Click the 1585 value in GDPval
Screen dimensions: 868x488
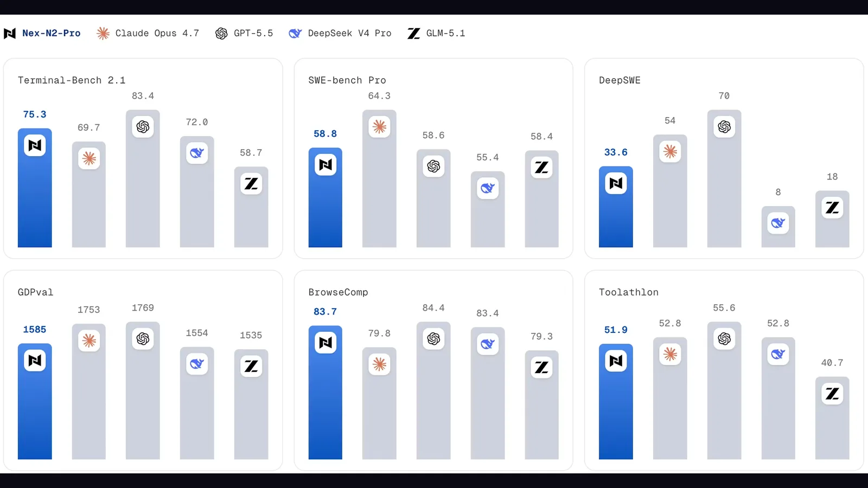coord(35,330)
